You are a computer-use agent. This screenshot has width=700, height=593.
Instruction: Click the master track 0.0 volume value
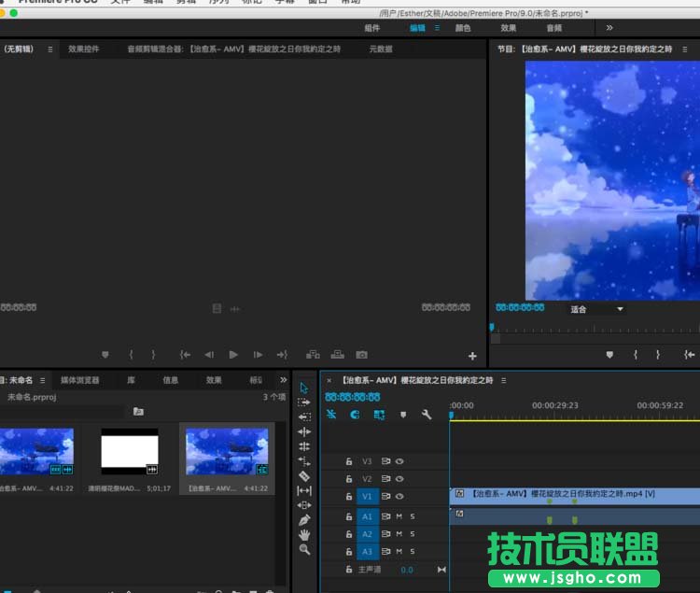pyautogui.click(x=407, y=571)
